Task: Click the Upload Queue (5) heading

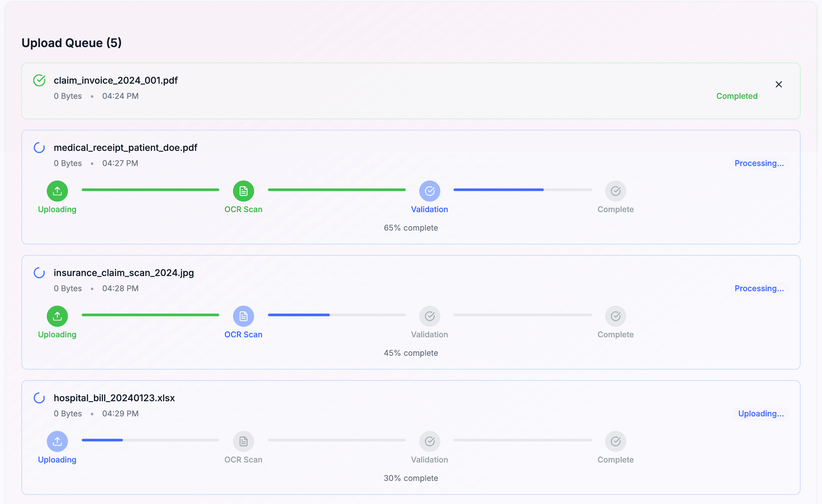Action: coord(72,43)
